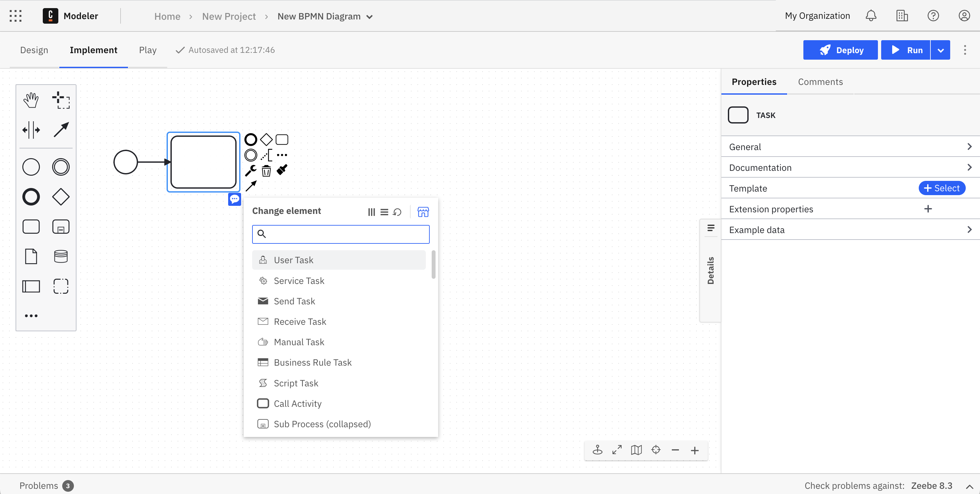This screenshot has width=980, height=494.
Task: Open the Comments tab in properties panel
Action: coord(820,82)
